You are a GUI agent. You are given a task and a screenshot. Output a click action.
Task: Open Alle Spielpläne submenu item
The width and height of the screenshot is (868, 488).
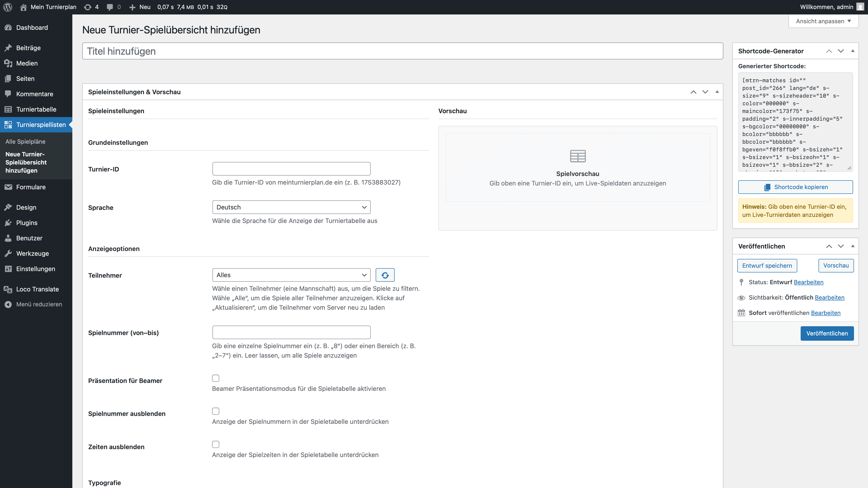pyautogui.click(x=25, y=141)
